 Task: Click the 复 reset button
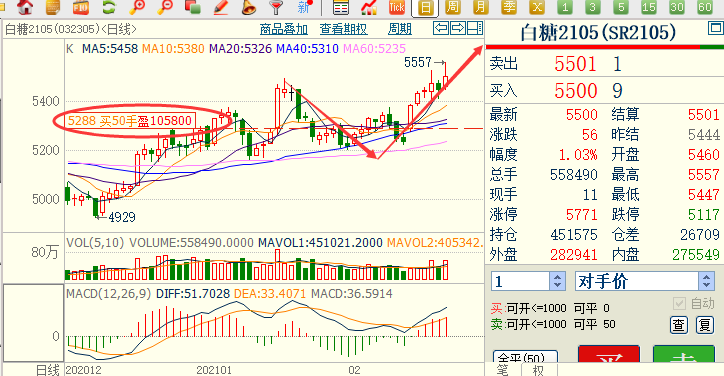(705, 325)
